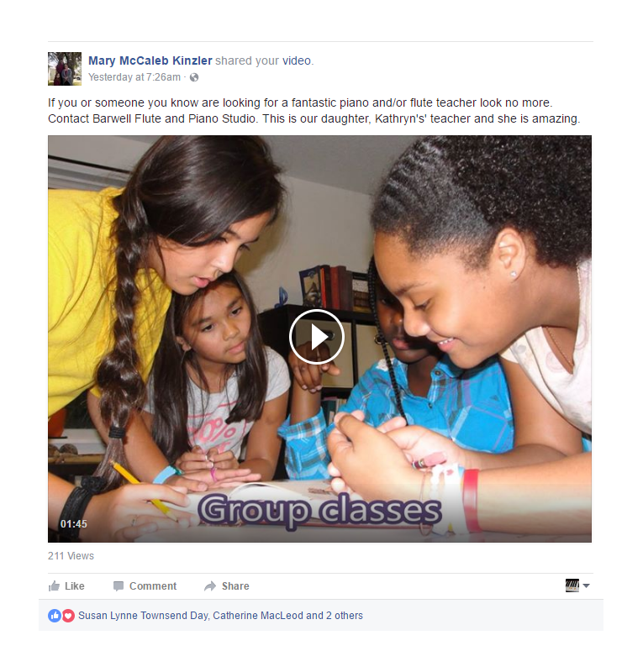Click the thumbs-up Like icon
The image size is (643, 672).
click(x=54, y=585)
